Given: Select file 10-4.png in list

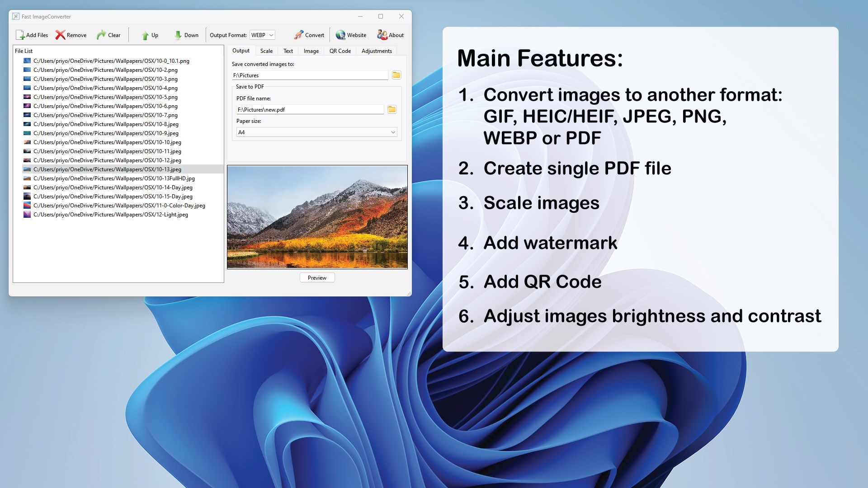Looking at the screenshot, I should pos(105,88).
